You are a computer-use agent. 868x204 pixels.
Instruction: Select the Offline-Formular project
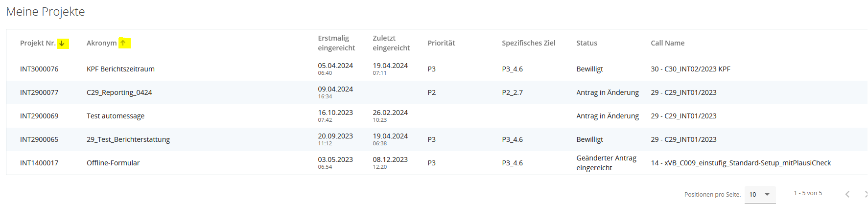(113, 163)
